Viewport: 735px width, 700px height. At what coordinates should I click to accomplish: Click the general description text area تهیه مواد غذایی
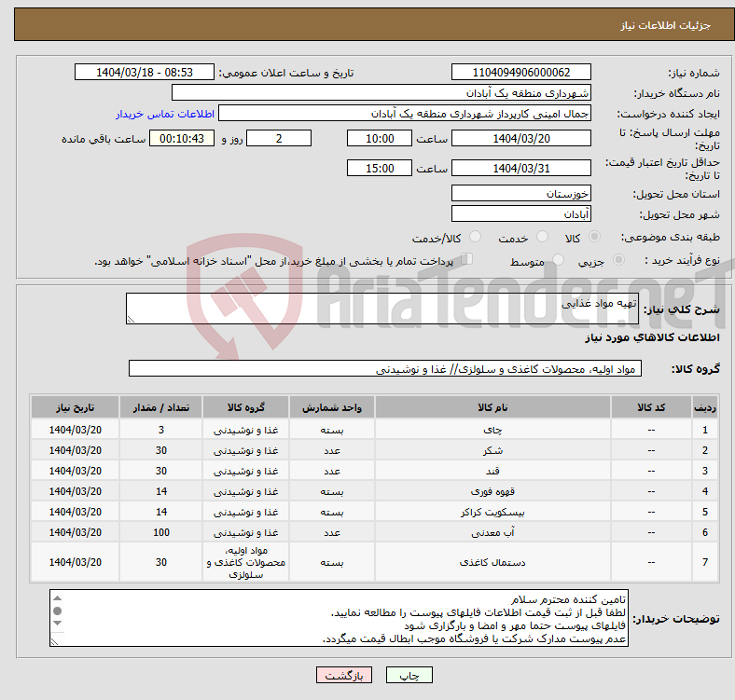[382, 309]
